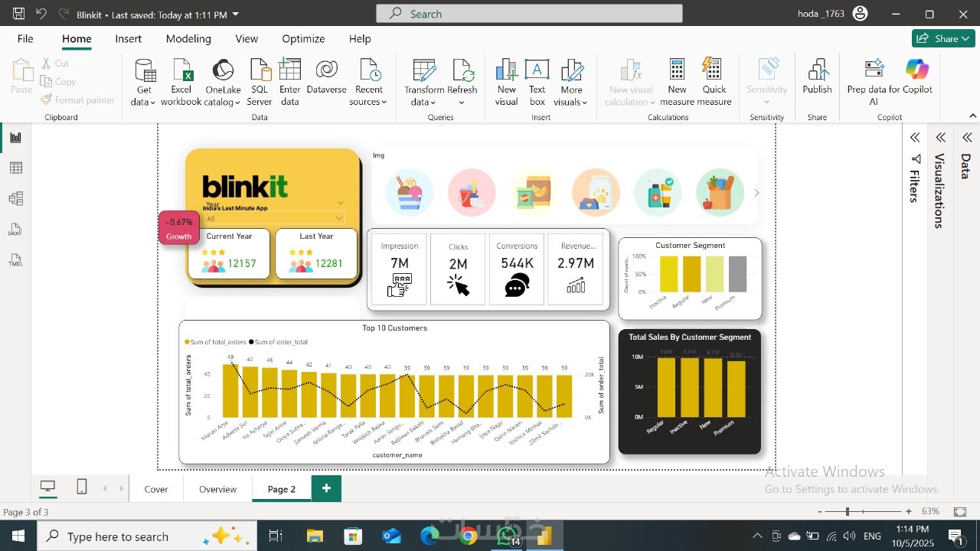Switch to Report view in left sidebar
The image size is (980, 551).
tap(15, 138)
